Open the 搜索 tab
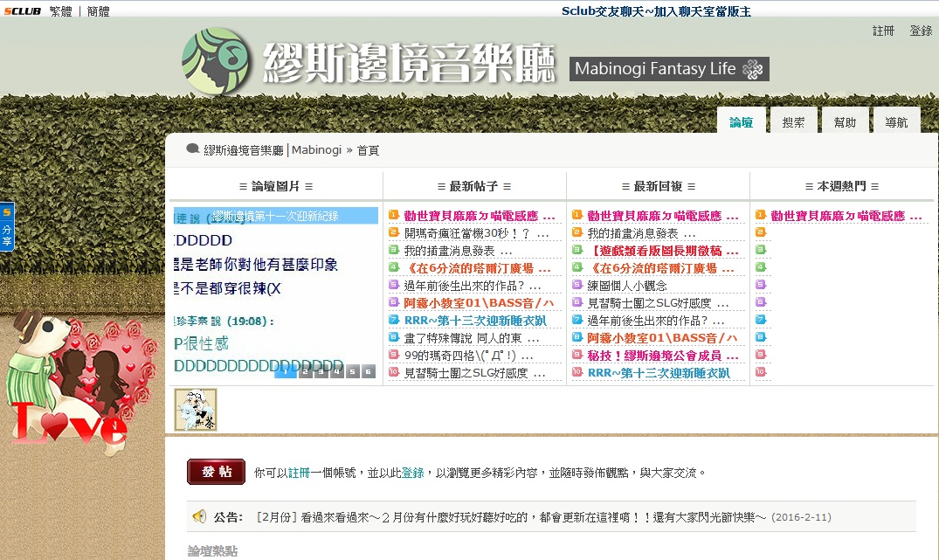The height and width of the screenshot is (560, 939). tap(793, 121)
